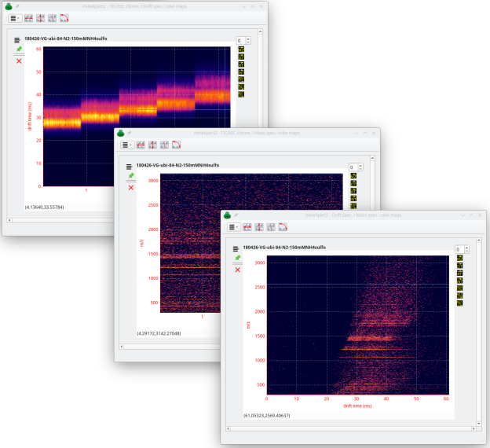Click the curve-trace toolbar icon in the Drift spec./Mass spec. window
Screen dimensions: 490x448
[284, 227]
